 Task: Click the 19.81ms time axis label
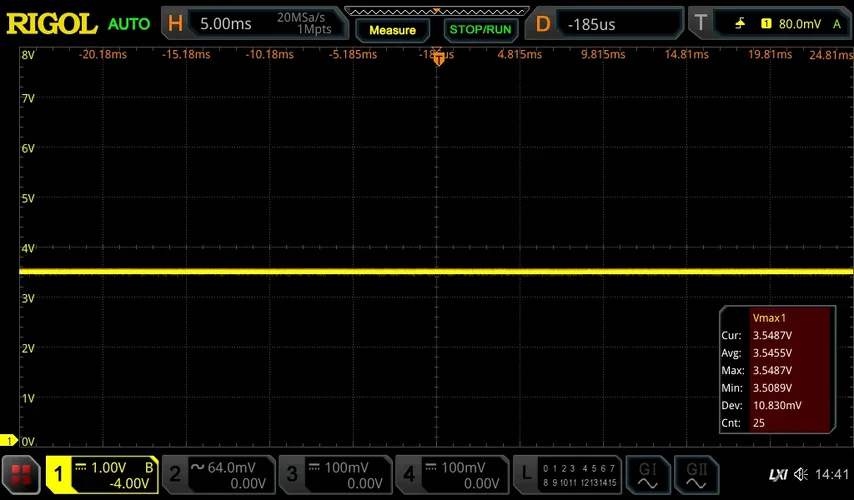(770, 54)
